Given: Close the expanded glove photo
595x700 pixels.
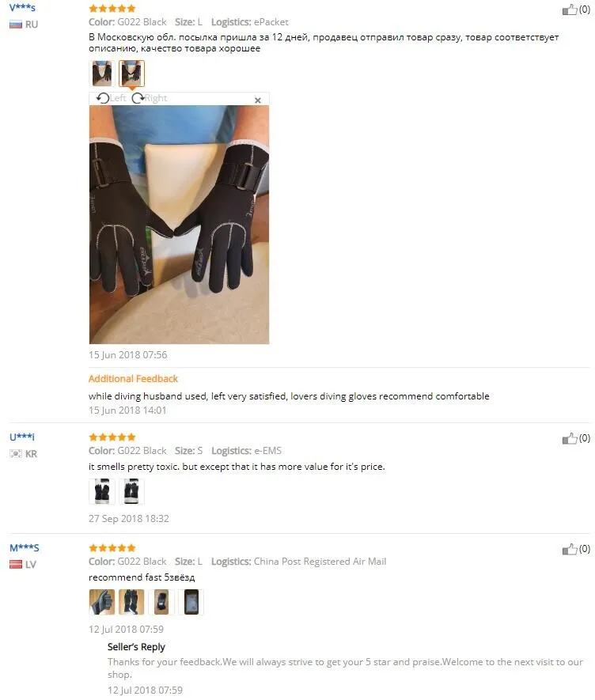Looking at the screenshot, I should (x=258, y=100).
